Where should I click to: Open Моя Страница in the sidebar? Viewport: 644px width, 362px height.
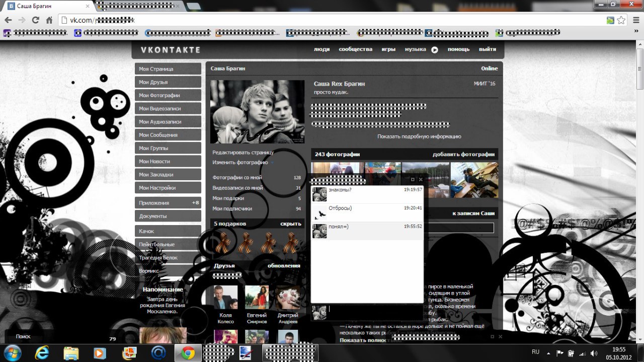pyautogui.click(x=168, y=69)
